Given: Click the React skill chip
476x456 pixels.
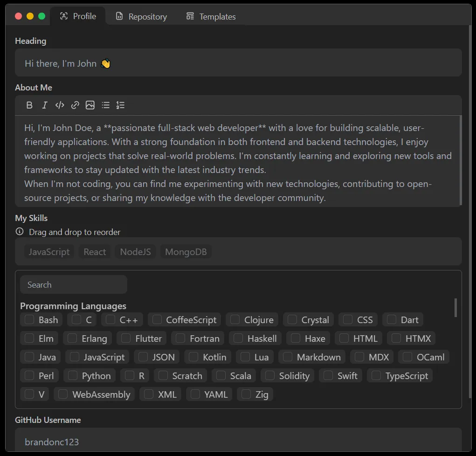Looking at the screenshot, I should coord(95,251).
